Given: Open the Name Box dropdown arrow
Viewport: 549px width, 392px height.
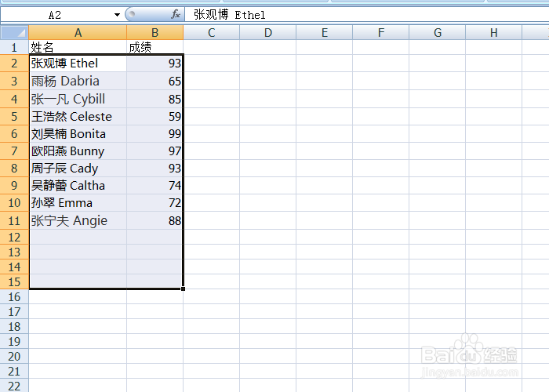Looking at the screenshot, I should pos(117,15).
